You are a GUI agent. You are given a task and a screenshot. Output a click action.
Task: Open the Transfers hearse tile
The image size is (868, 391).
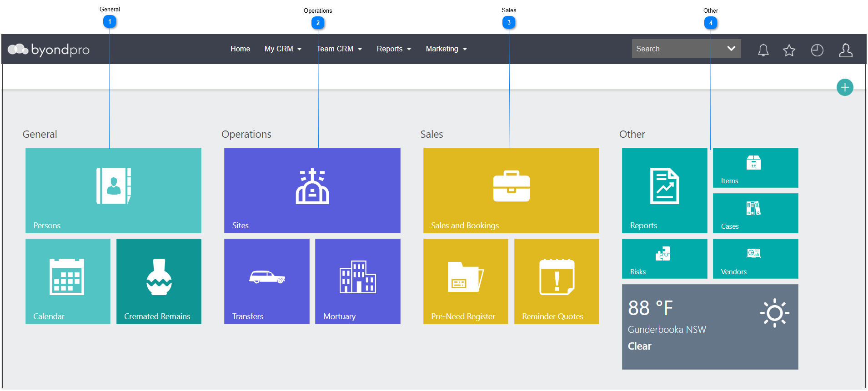pos(267,281)
